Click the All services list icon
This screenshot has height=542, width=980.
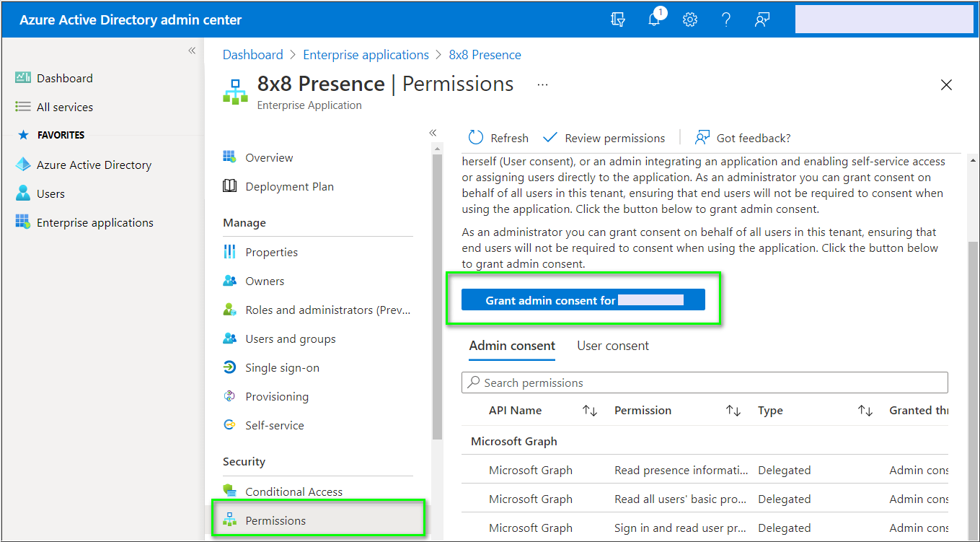[x=23, y=107]
